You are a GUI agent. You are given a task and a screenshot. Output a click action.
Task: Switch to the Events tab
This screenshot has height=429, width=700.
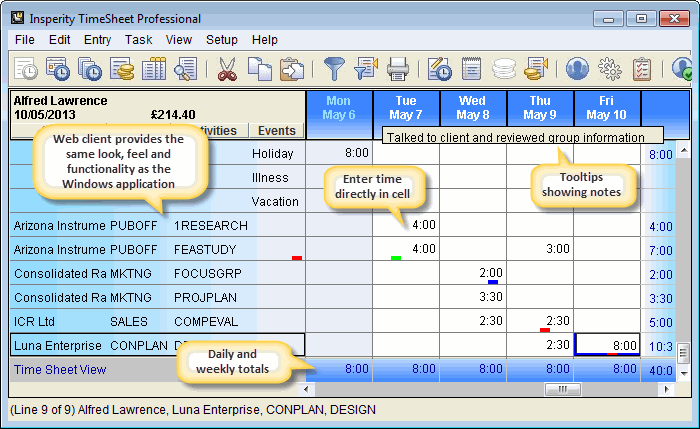(277, 130)
